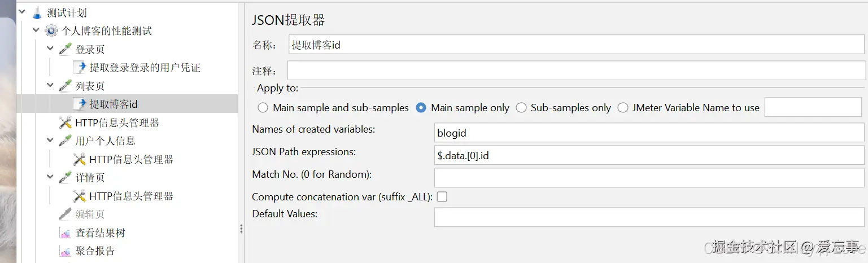868x263 pixels.
Task: Click the disabled 编辑页 sampler icon
Action: pos(66,214)
